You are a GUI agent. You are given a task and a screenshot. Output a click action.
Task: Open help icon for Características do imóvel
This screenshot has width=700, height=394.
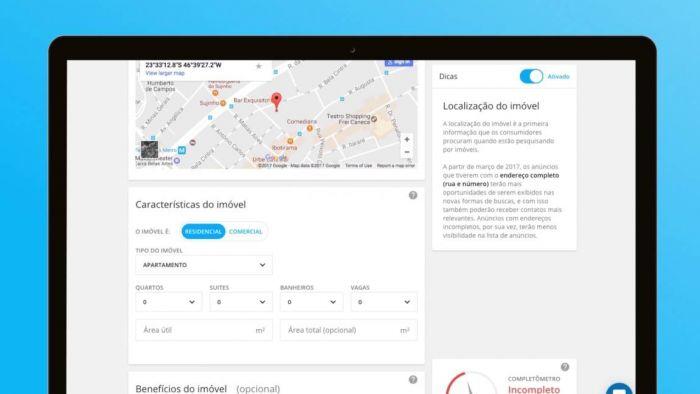pos(413,195)
